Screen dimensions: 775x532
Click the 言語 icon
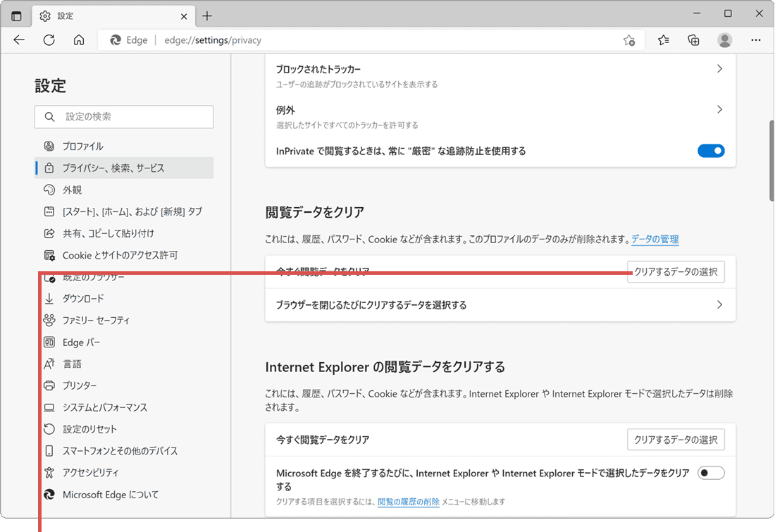click(x=49, y=364)
